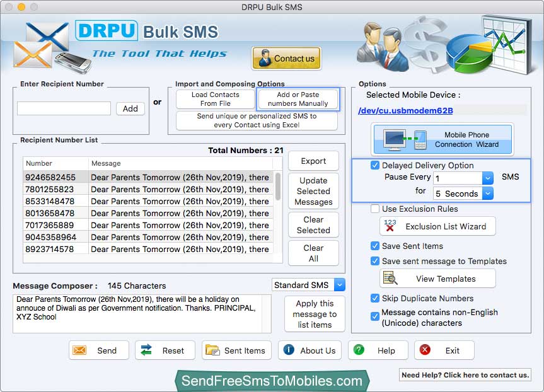Select row with number 7017365889
The width and height of the screenshot is (544, 392).
[x=149, y=225]
